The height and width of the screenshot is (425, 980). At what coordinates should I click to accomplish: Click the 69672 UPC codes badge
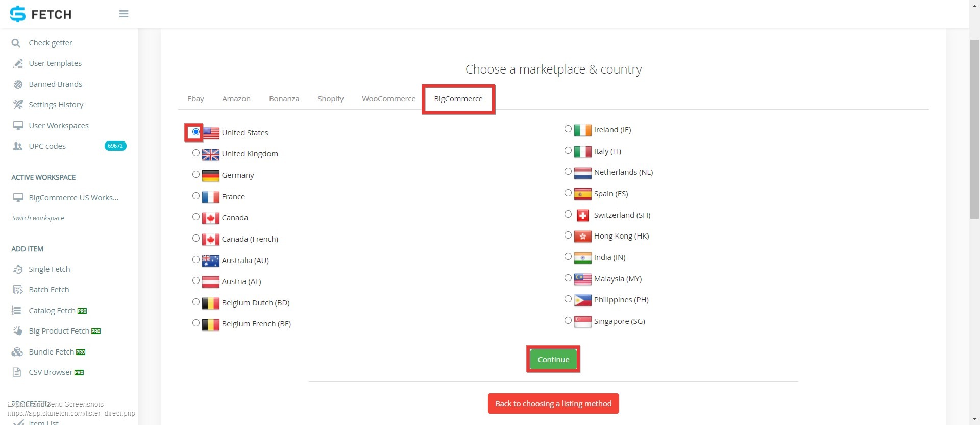pos(115,146)
